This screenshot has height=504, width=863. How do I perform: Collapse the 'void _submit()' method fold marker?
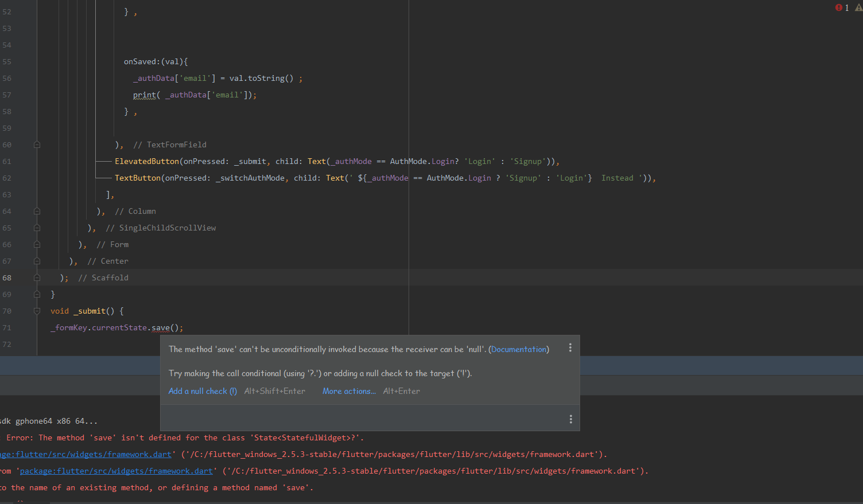pos(37,311)
